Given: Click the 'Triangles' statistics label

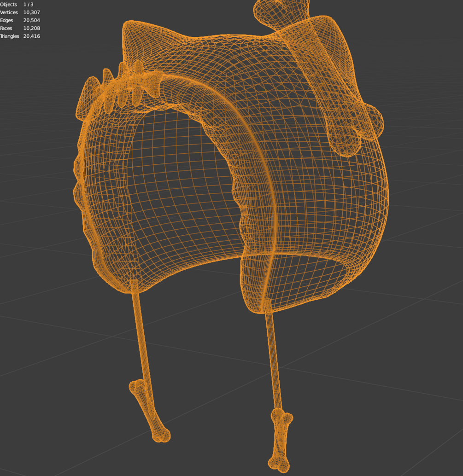Looking at the screenshot, I should [x=9, y=36].
